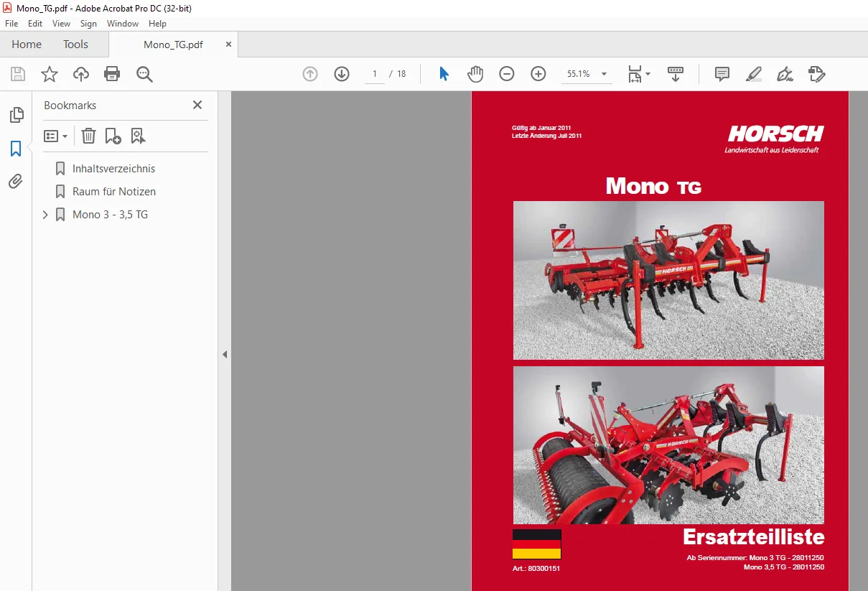Click the German flag image

pos(536,544)
